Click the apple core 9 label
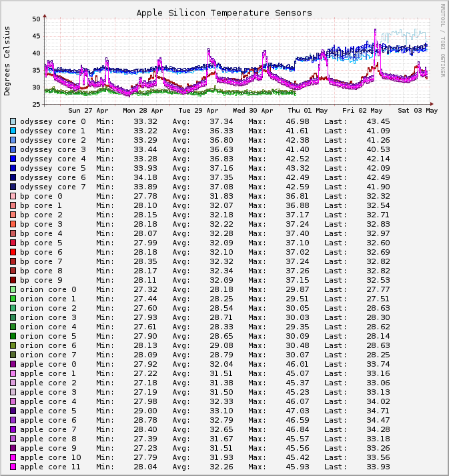Image resolution: width=449 pixels, height=476 pixels. point(48,449)
